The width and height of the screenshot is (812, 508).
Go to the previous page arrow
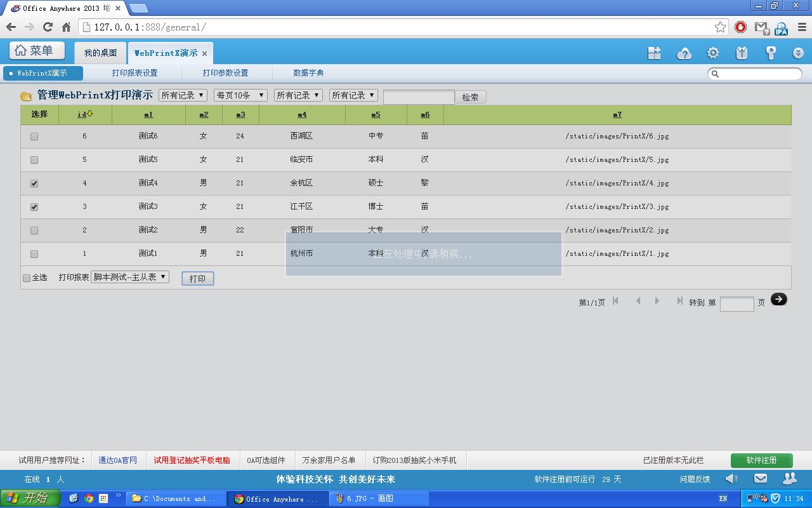pos(638,301)
